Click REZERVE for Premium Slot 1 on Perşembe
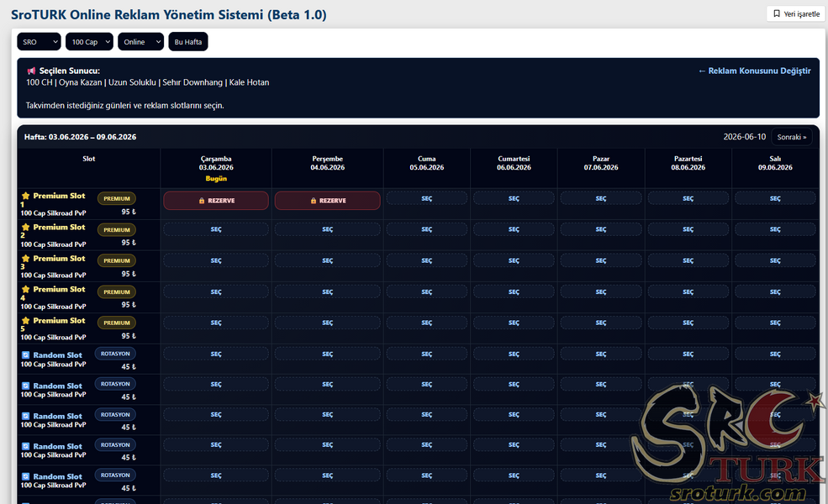Image resolution: width=828 pixels, height=504 pixels. pyautogui.click(x=327, y=201)
